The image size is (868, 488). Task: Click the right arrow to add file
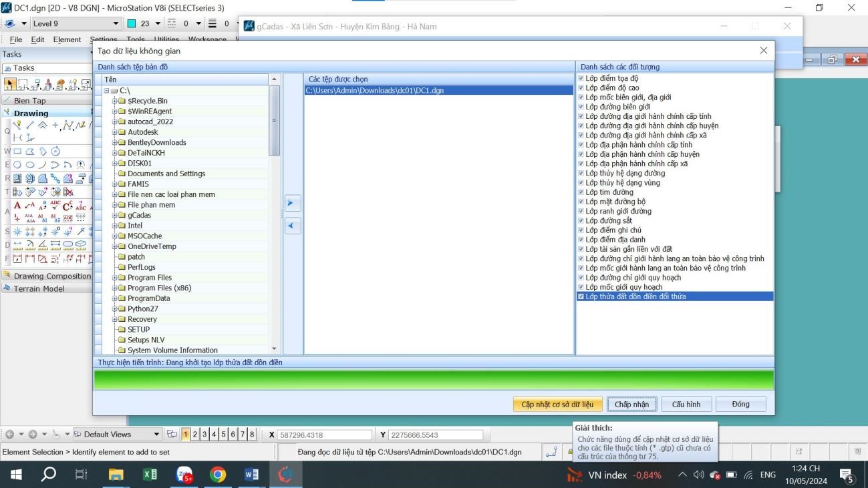coord(293,203)
